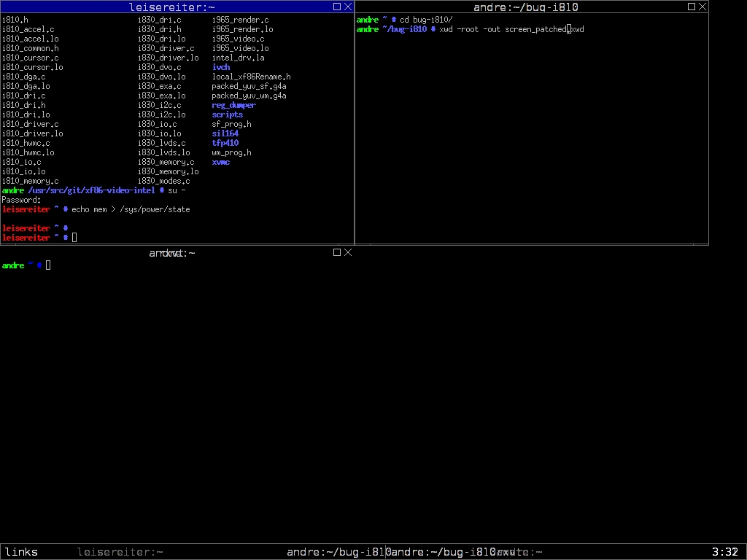The width and height of the screenshot is (747, 560).
Task: Open the links entry in the bottom bar
Action: (21, 552)
